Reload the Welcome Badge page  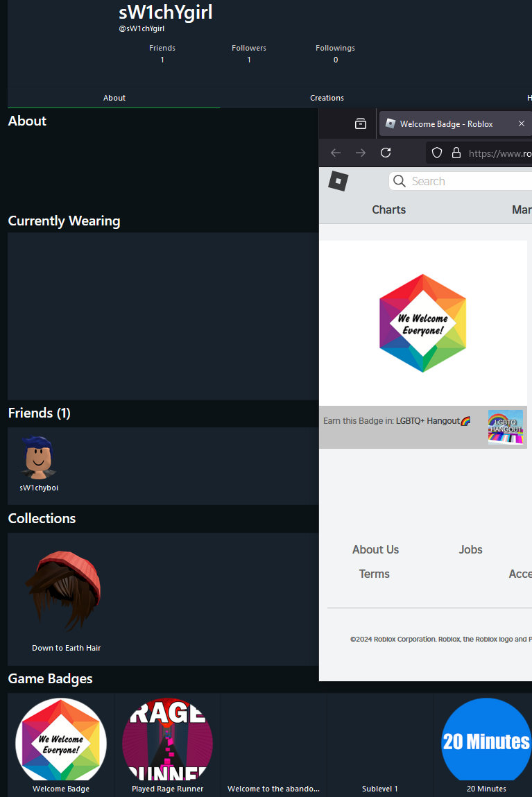pyautogui.click(x=386, y=153)
